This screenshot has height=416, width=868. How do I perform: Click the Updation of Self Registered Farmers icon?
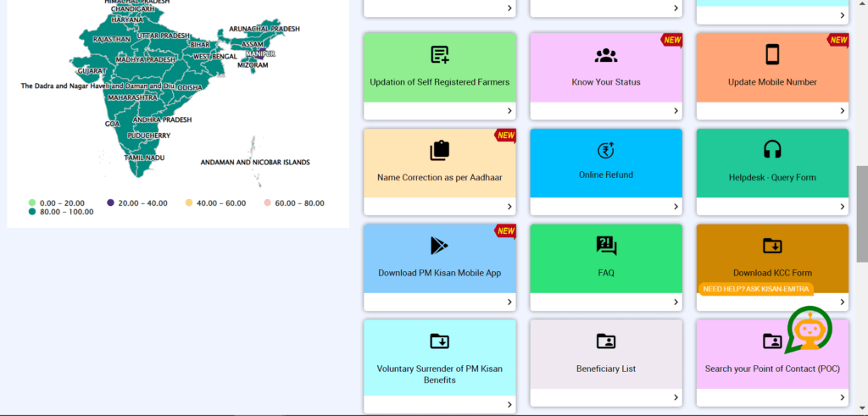click(440, 55)
